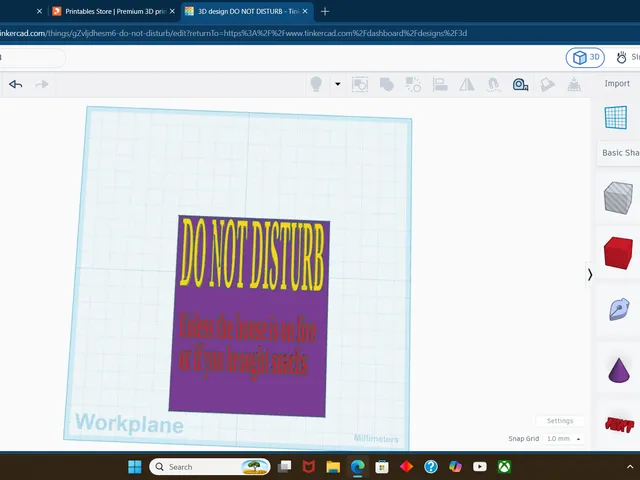Screen dimensions: 640x480
Task: Select the 3D design DO NOT DISTURB tab
Action: tap(243, 11)
